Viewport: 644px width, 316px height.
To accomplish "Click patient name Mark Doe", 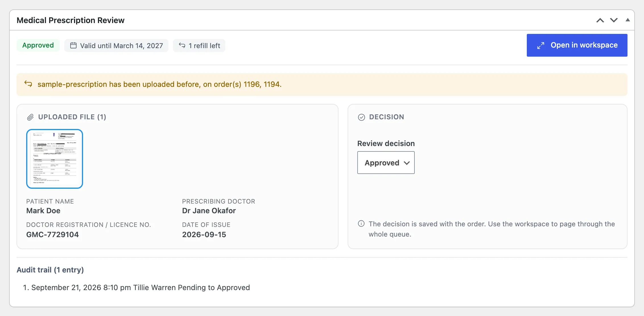I will tap(43, 211).
